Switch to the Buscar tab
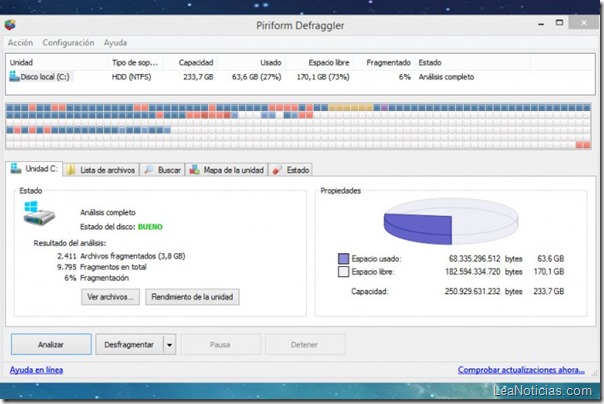Image resolution: width=604 pixels, height=404 pixels. pyautogui.click(x=162, y=170)
